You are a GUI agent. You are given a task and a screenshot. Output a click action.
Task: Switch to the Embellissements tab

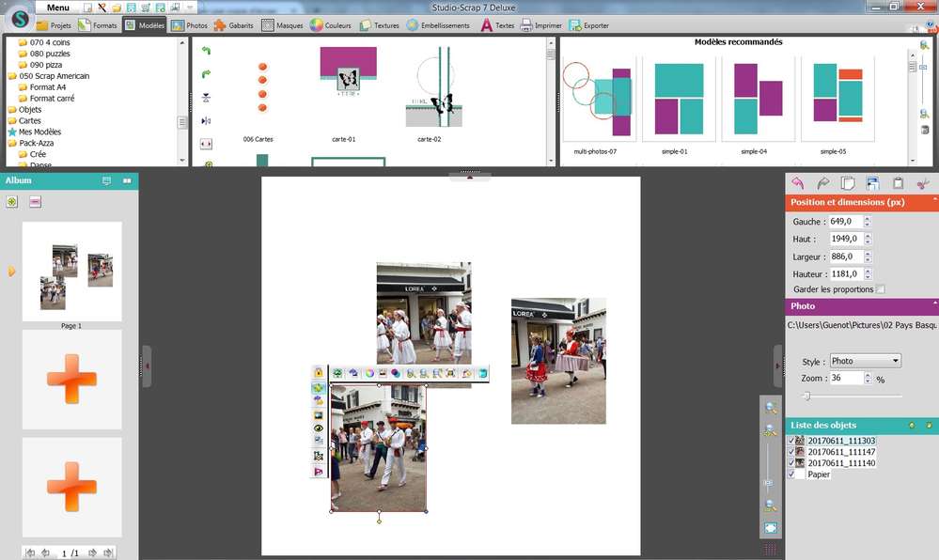(x=438, y=25)
